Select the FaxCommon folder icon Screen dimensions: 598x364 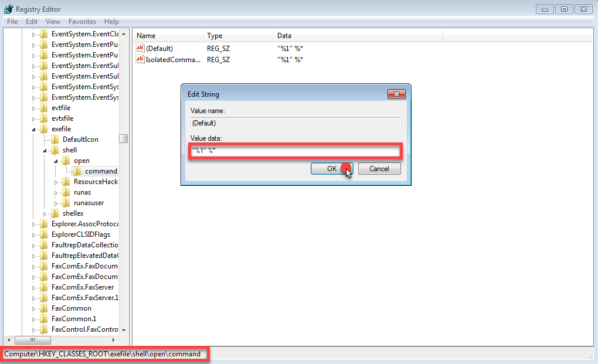[x=43, y=308]
